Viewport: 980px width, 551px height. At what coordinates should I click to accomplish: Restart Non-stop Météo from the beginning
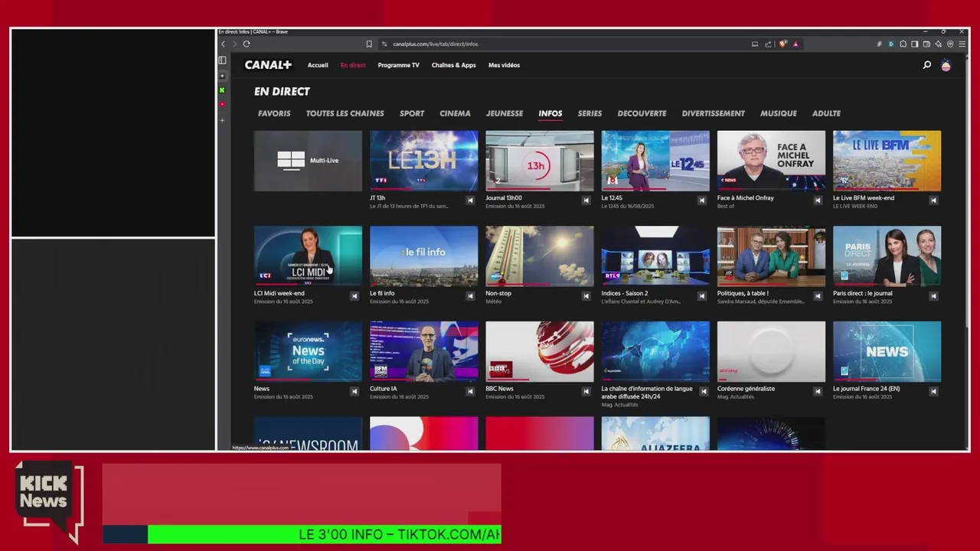tap(586, 296)
